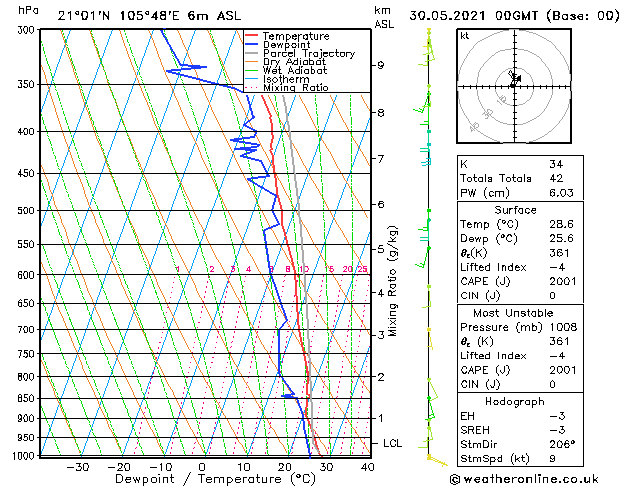Click the StmDir value 206°
The image size is (629, 486).
coord(562,444)
